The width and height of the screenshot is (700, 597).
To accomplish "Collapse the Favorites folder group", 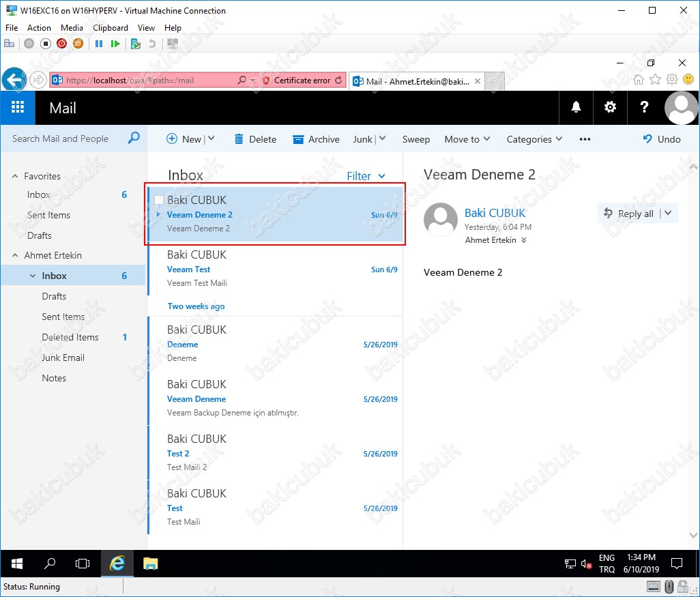I will 15,176.
